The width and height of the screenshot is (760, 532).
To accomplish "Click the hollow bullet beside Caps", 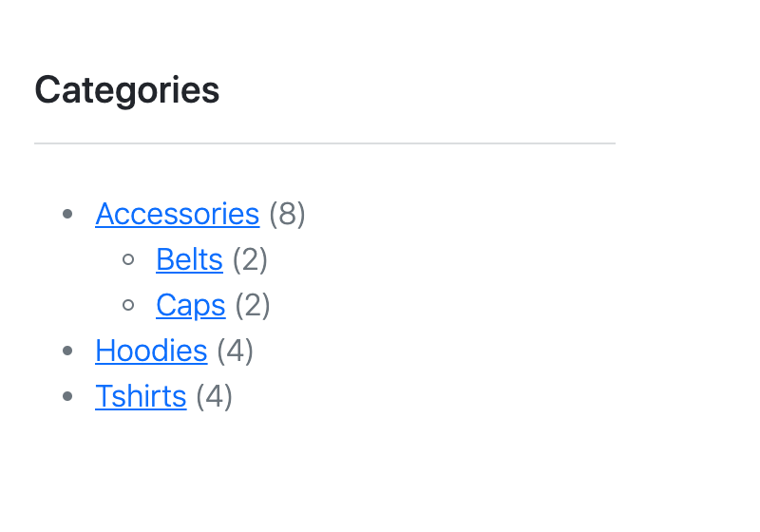I will pyautogui.click(x=128, y=305).
